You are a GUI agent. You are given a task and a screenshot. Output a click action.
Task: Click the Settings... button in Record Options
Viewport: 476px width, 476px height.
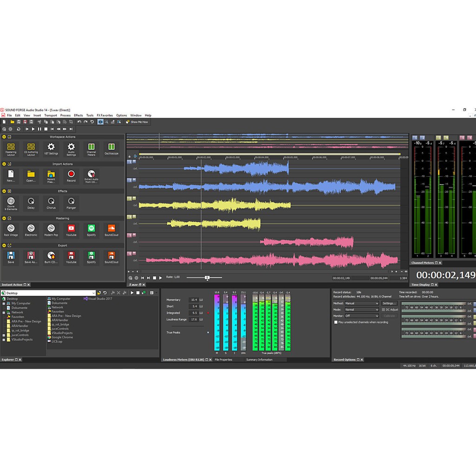click(389, 304)
